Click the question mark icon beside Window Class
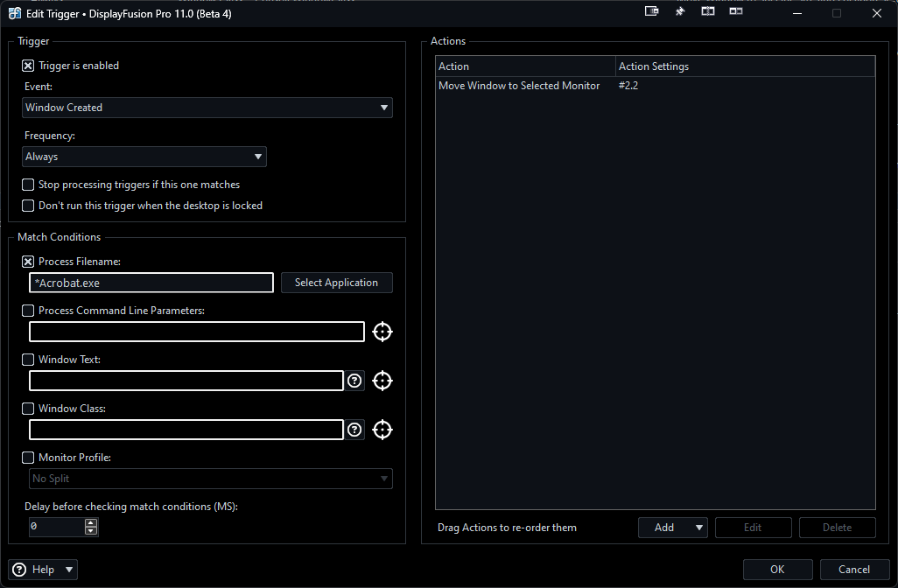Screen dimensions: 898x588 pos(354,430)
